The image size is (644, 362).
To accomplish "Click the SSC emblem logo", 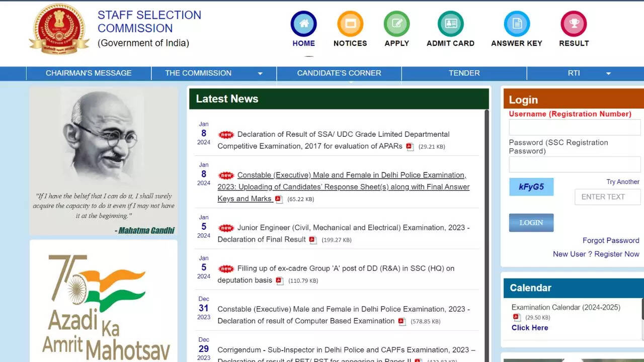I will tap(59, 28).
